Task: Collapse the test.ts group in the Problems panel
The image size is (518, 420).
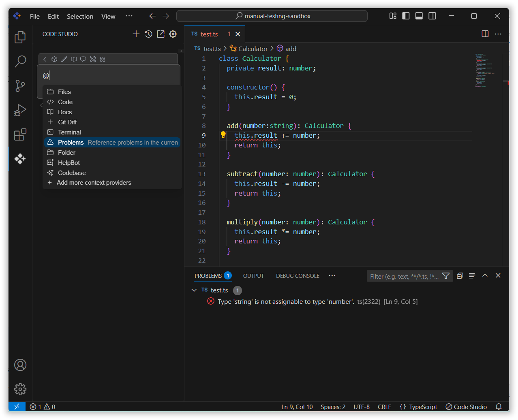Action: tap(194, 290)
